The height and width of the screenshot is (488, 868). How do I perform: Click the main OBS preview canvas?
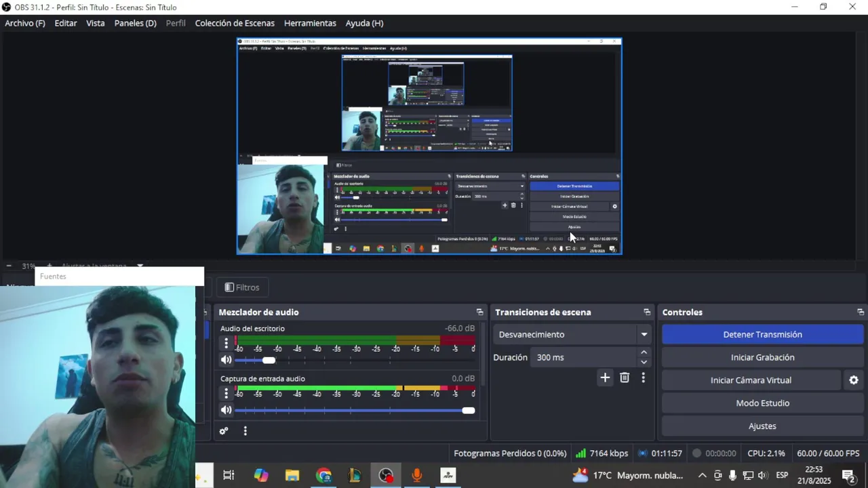coord(429,146)
